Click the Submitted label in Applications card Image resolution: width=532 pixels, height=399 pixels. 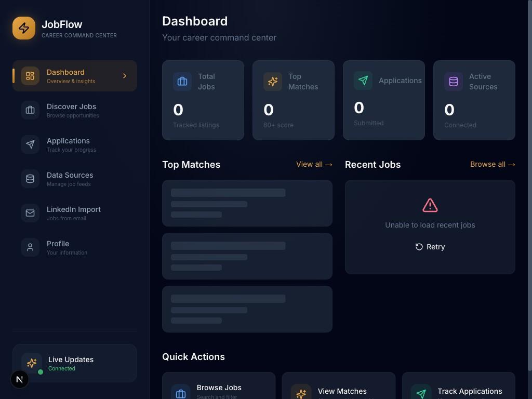pos(369,123)
